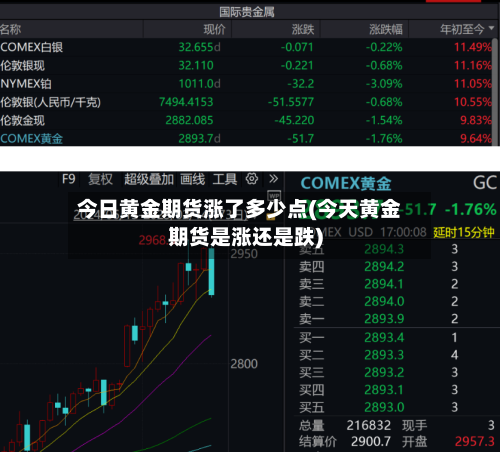Sort table by 涨跌 column header
500x452 pixels.
[x=303, y=29]
